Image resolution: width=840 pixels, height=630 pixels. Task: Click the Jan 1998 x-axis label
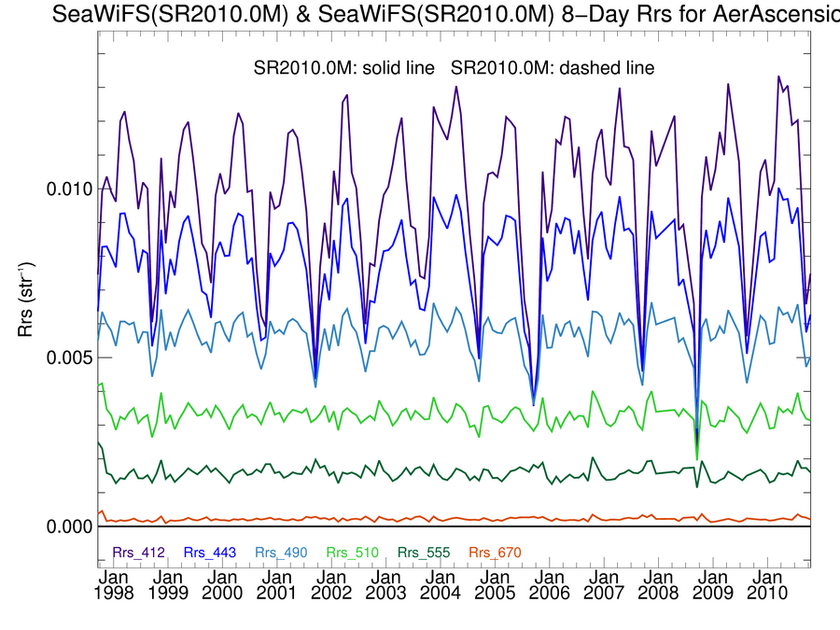click(x=114, y=585)
